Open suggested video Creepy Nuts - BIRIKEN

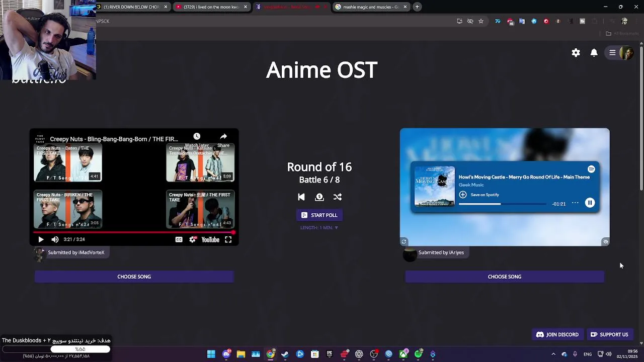coord(68,209)
